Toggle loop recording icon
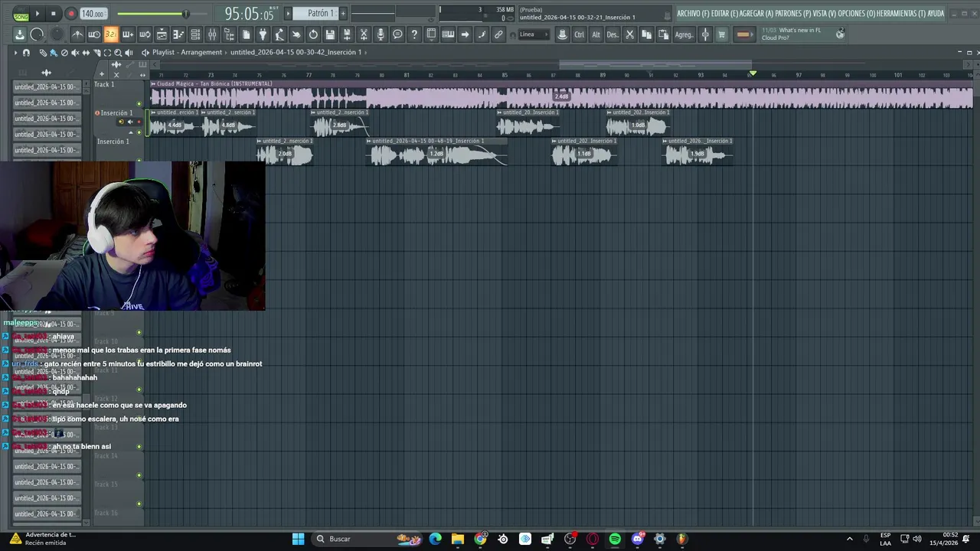This screenshot has height=551, width=980. (145, 34)
